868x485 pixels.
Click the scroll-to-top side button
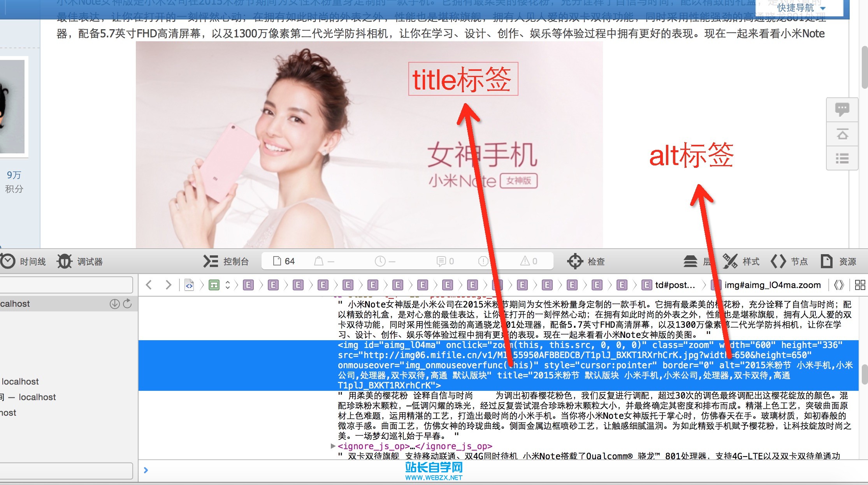842,134
